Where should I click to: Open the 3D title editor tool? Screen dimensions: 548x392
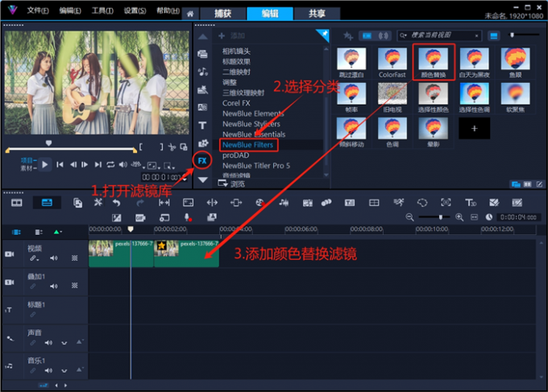pyautogui.click(x=471, y=203)
